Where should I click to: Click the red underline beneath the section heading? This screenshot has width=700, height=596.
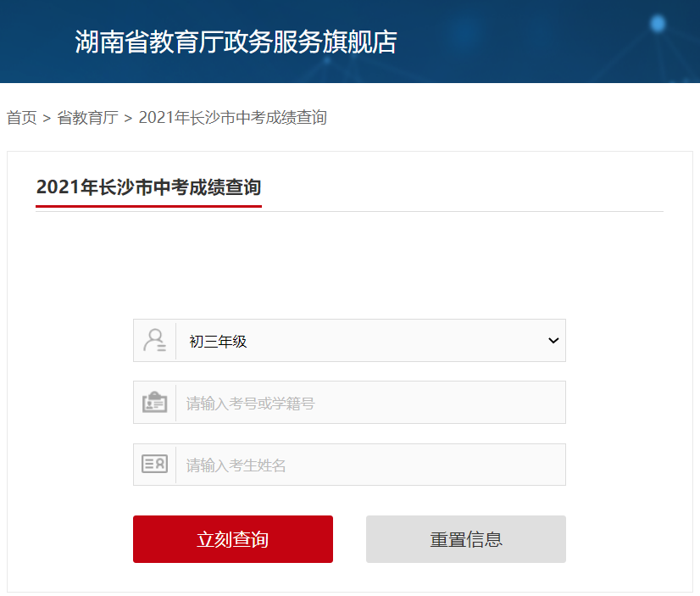click(x=148, y=206)
